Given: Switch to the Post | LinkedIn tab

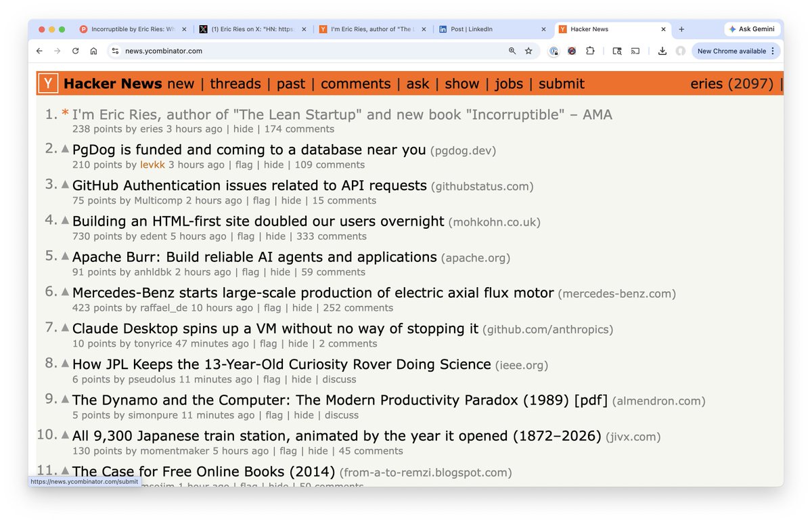Looking at the screenshot, I should pyautogui.click(x=491, y=29).
